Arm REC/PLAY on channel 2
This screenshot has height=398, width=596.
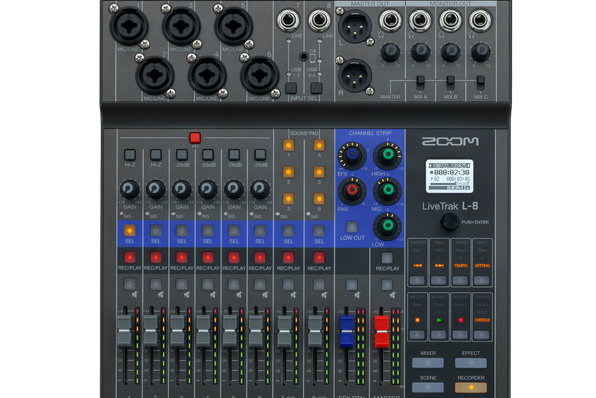(x=156, y=257)
